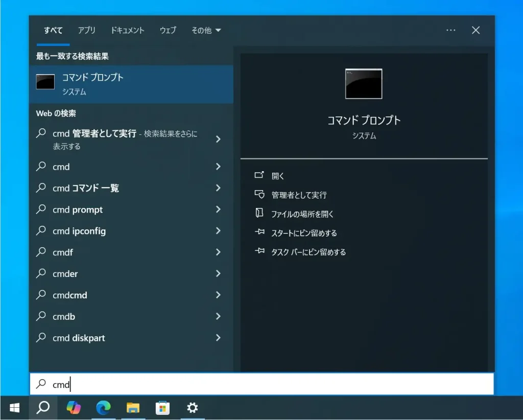
Task: Open the three-dot options menu
Action: tap(450, 30)
